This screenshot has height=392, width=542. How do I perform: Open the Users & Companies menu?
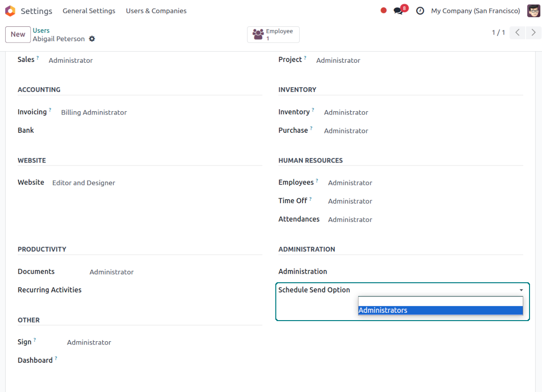point(156,11)
